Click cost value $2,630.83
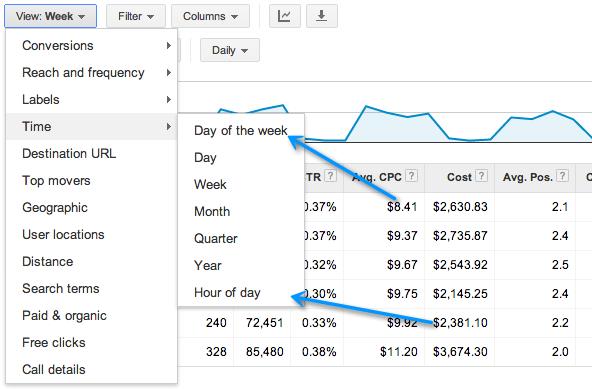This screenshot has width=592, height=389. pyautogui.click(x=460, y=207)
